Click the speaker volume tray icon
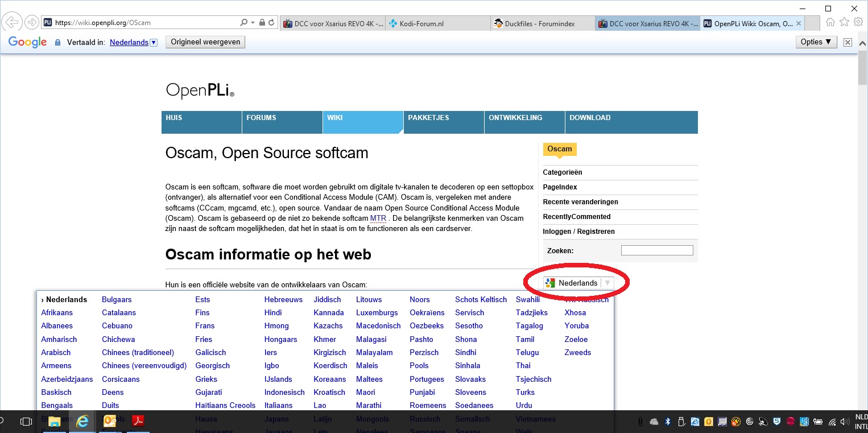This screenshot has height=433, width=868. [x=846, y=422]
